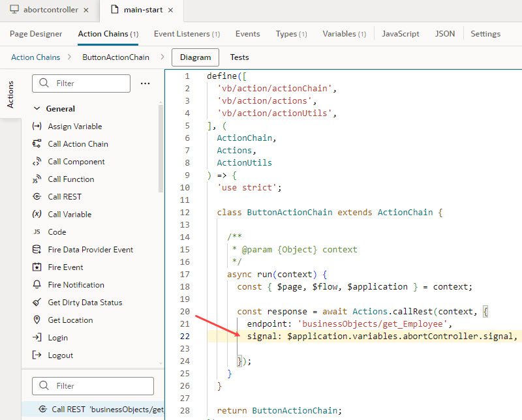Open the JSON tab
This screenshot has width=522, height=420.
click(445, 34)
